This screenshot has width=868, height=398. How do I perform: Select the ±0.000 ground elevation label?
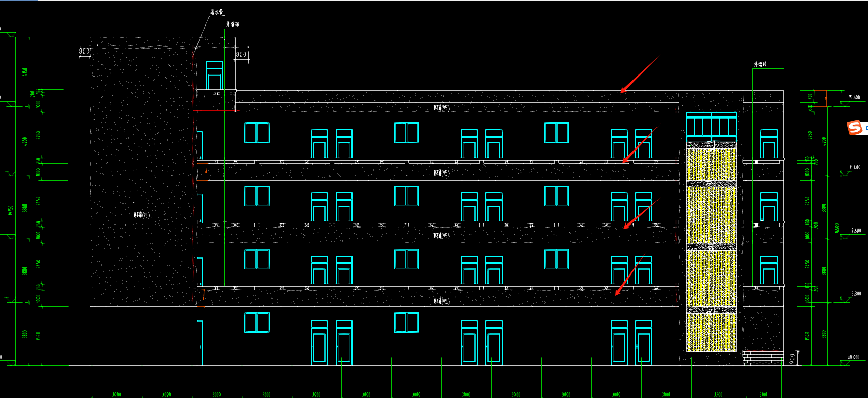(x=854, y=357)
